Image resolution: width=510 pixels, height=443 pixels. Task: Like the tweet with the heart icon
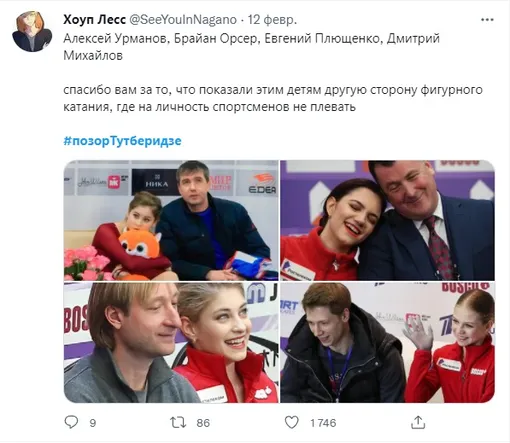pyautogui.click(x=292, y=422)
